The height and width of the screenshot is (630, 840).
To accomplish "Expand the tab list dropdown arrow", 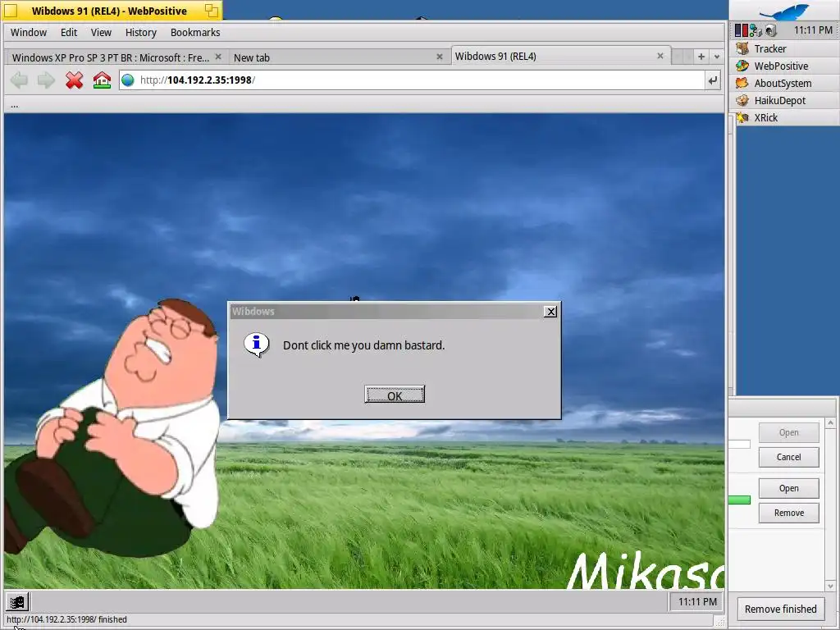I will (717, 57).
